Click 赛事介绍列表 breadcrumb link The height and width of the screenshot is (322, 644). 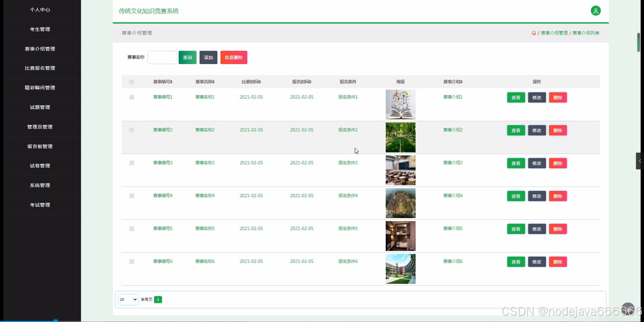(586, 33)
